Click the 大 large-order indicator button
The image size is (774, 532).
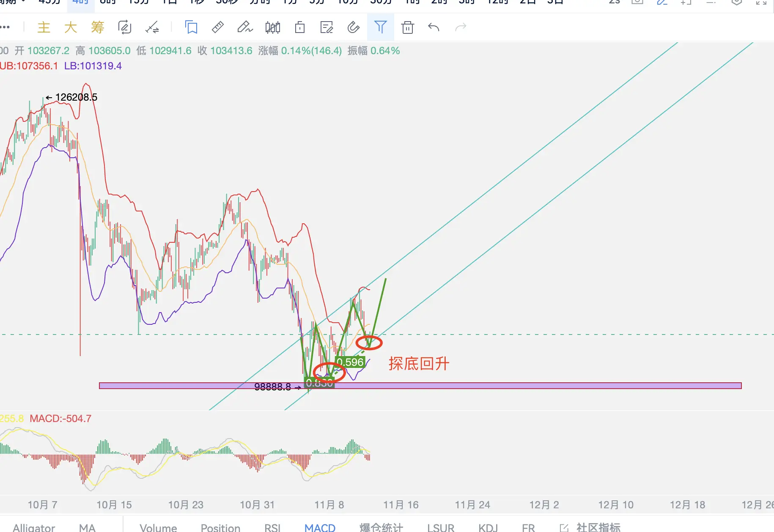point(71,27)
